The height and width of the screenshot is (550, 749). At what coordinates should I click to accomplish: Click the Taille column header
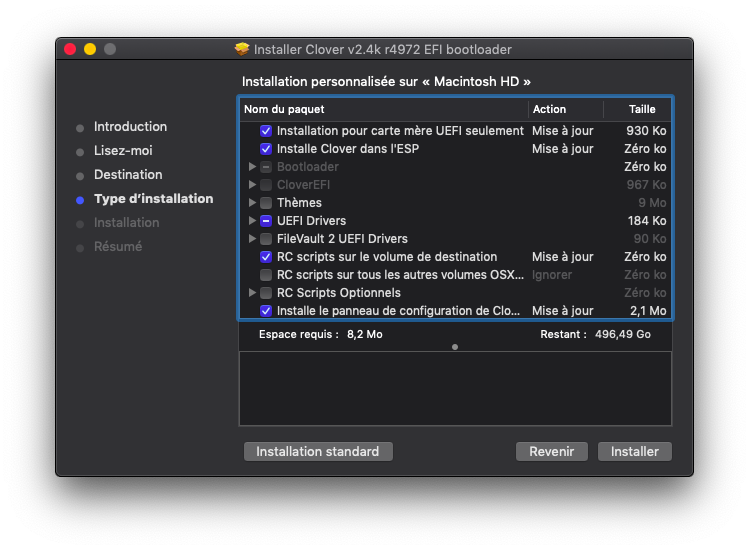[x=638, y=109]
